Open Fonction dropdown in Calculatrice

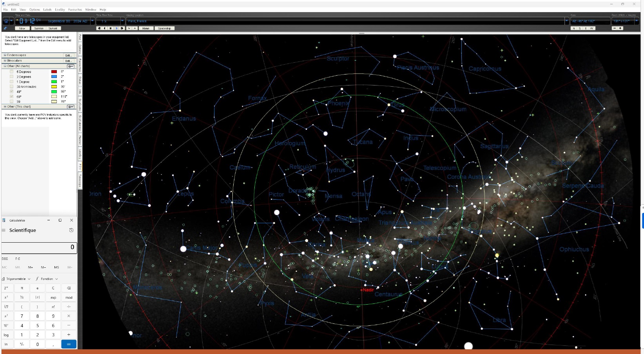[47, 279]
